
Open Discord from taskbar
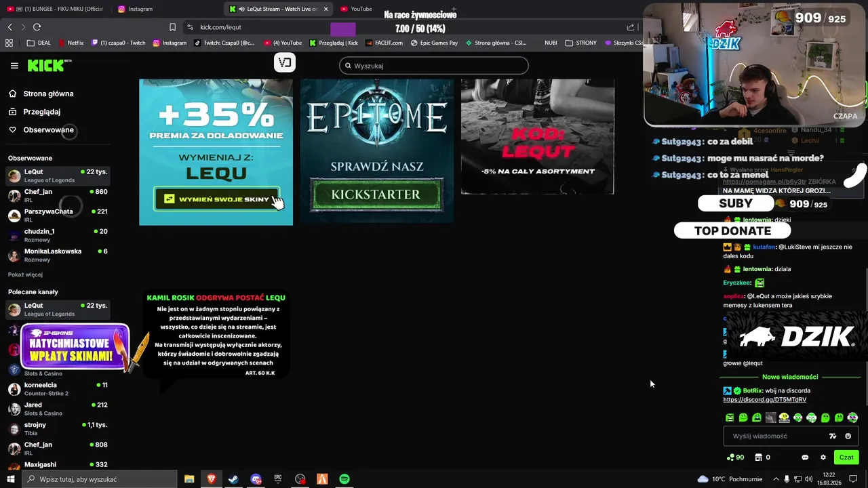[x=256, y=479]
